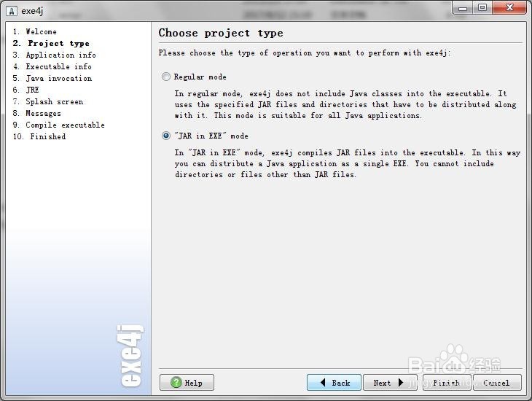532x401 pixels.
Task: Maximize the exe4j window
Action: [482, 7]
